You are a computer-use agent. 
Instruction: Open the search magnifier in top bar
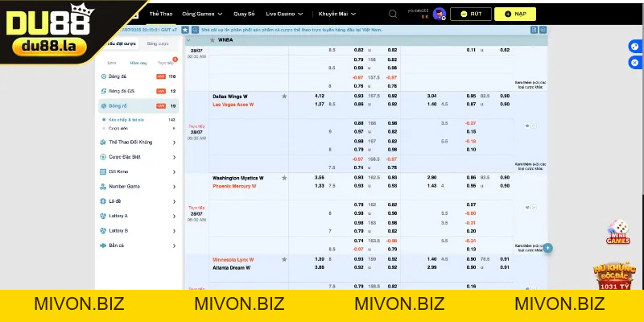point(393,14)
